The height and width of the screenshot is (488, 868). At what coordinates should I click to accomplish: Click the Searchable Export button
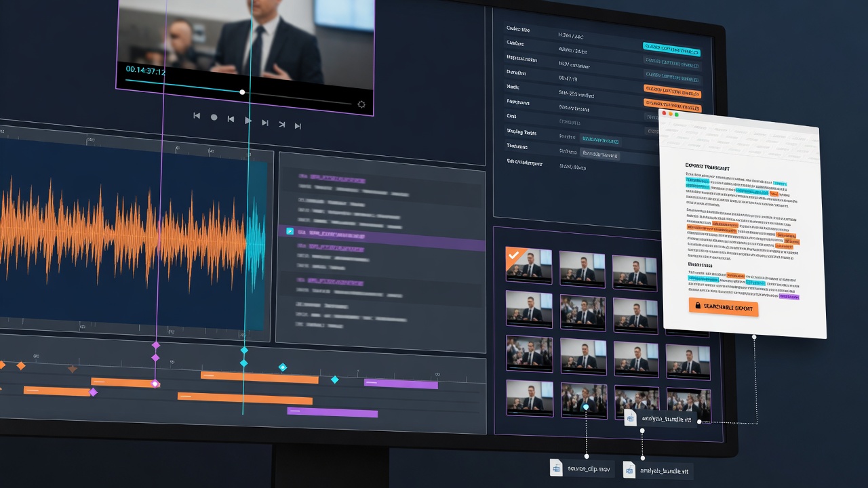point(724,307)
